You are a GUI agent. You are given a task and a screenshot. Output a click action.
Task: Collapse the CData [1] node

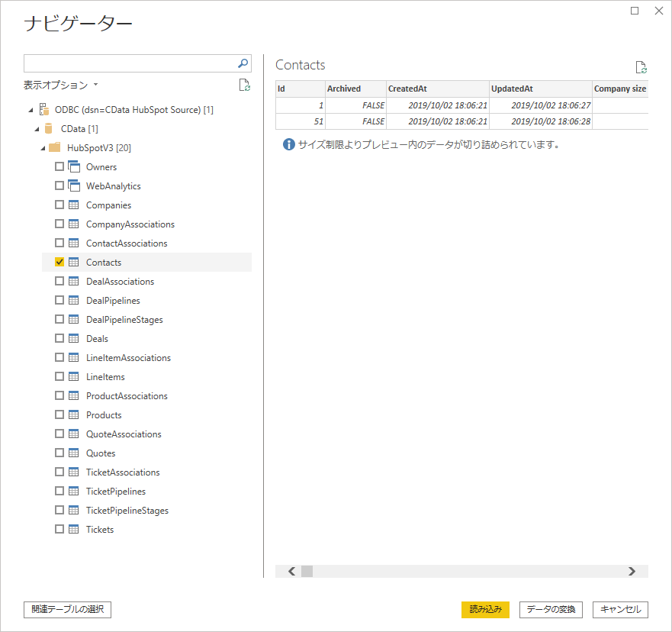[x=37, y=129]
